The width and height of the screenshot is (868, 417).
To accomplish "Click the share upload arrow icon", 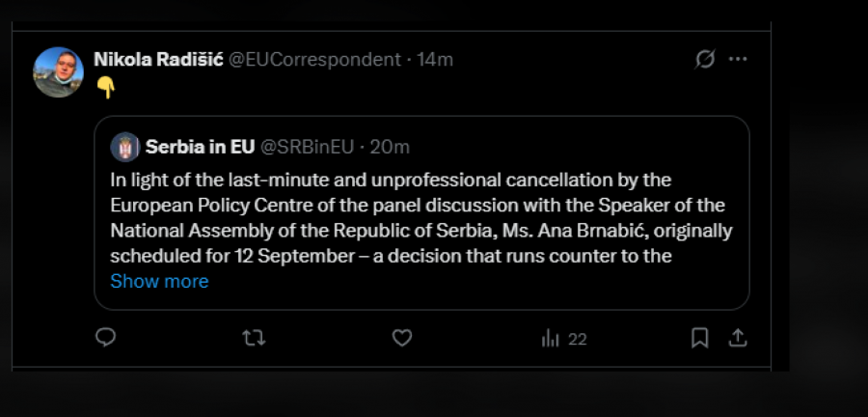I will pos(737,338).
